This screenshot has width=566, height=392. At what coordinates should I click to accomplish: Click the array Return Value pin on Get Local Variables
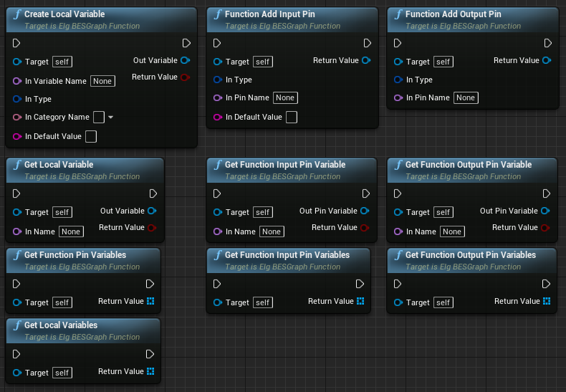[x=150, y=371]
